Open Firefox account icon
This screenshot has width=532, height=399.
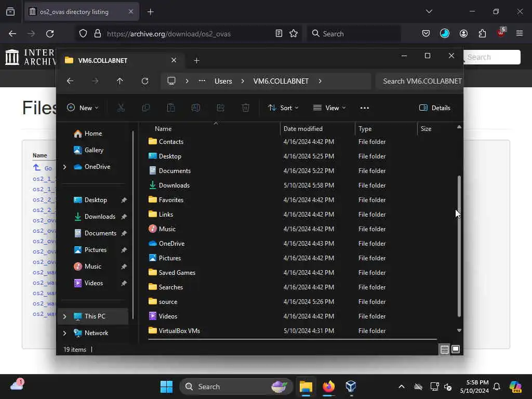(x=463, y=34)
